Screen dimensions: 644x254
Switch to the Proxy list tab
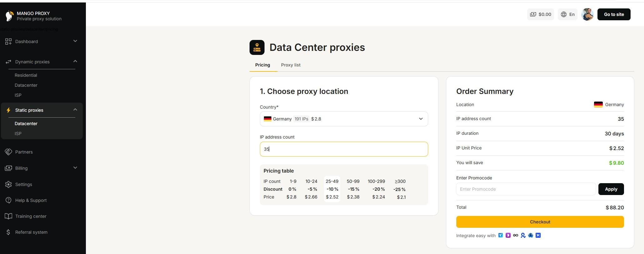tap(290, 65)
